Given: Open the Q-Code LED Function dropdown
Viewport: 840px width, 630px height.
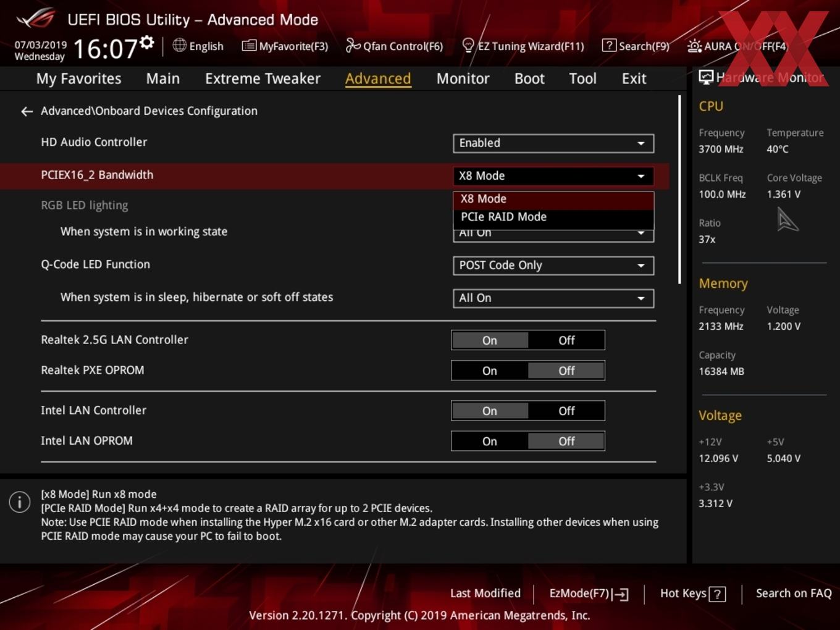Looking at the screenshot, I should pyautogui.click(x=553, y=266).
